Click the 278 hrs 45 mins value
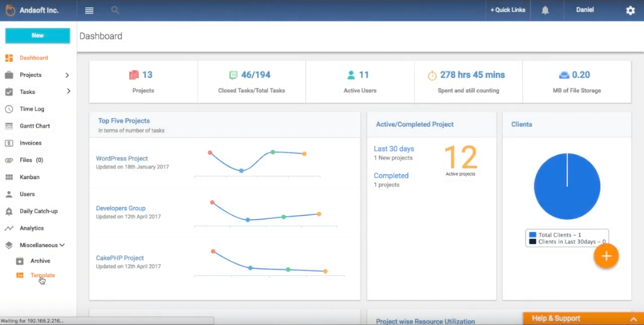Image resolution: width=644 pixels, height=325 pixels. coord(472,75)
